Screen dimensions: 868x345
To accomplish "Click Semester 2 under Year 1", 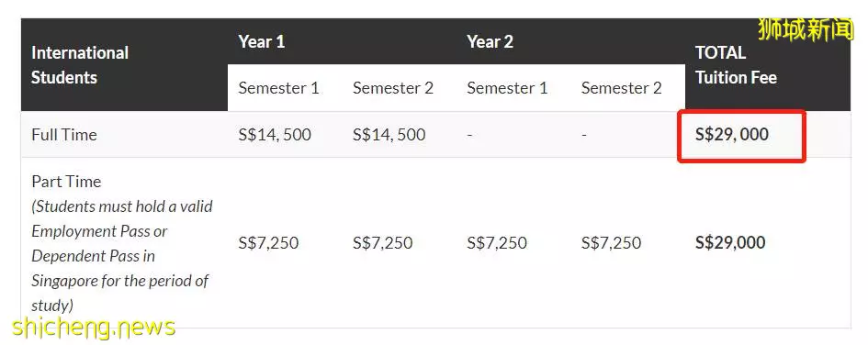I will [392, 88].
